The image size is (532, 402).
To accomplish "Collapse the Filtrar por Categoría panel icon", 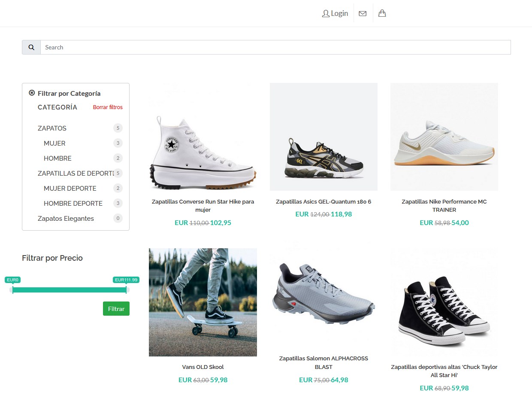I will point(32,93).
